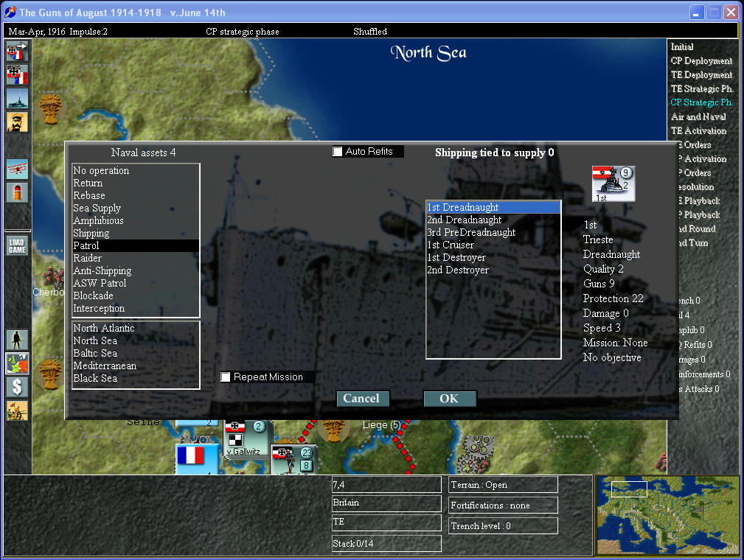Minimize the game window
The height and width of the screenshot is (560, 744).
pos(696,13)
